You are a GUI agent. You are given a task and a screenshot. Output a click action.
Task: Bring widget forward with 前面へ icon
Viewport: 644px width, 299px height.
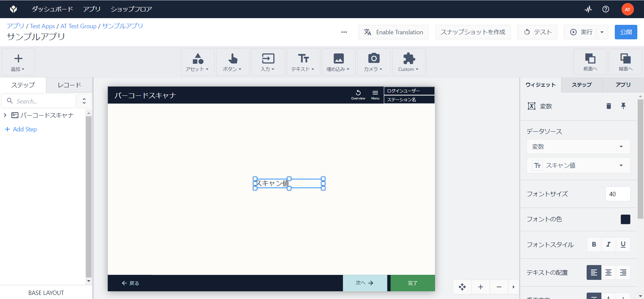[x=590, y=62]
